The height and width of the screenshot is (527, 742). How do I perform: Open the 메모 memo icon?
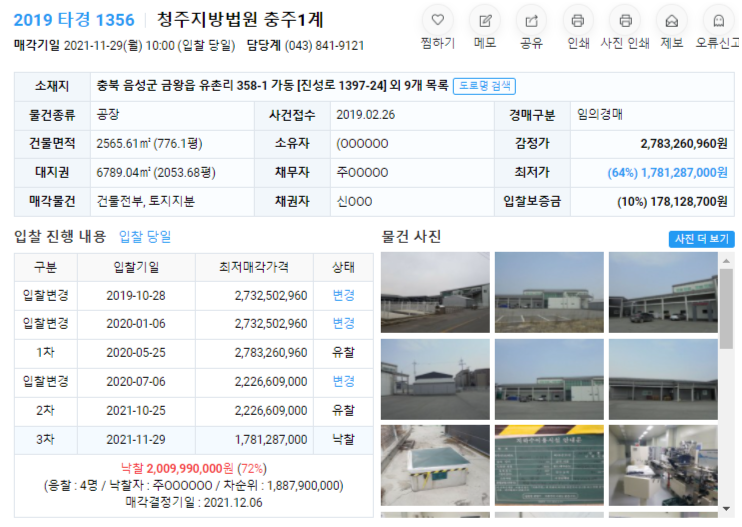pos(485,20)
